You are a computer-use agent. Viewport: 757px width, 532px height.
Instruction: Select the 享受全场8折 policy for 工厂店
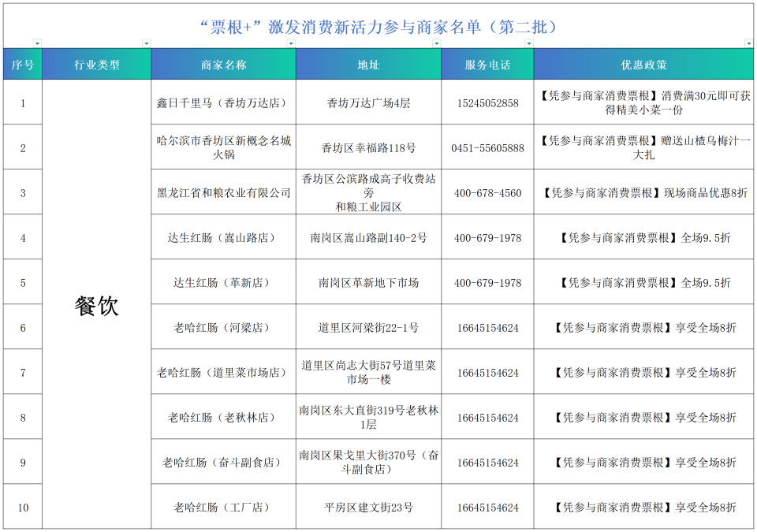pos(643,507)
